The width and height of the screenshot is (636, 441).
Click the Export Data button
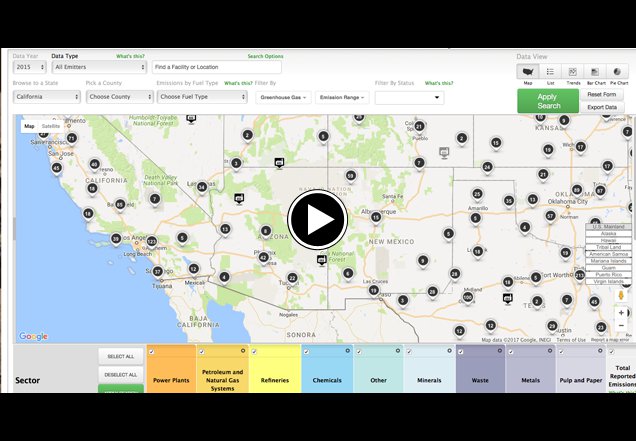(x=602, y=107)
